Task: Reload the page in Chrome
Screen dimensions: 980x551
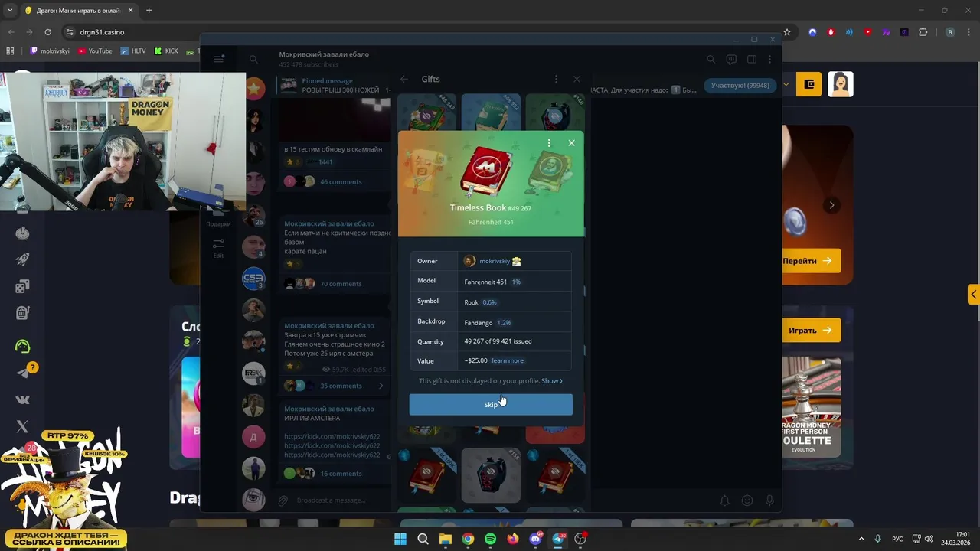Action: pos(47,32)
